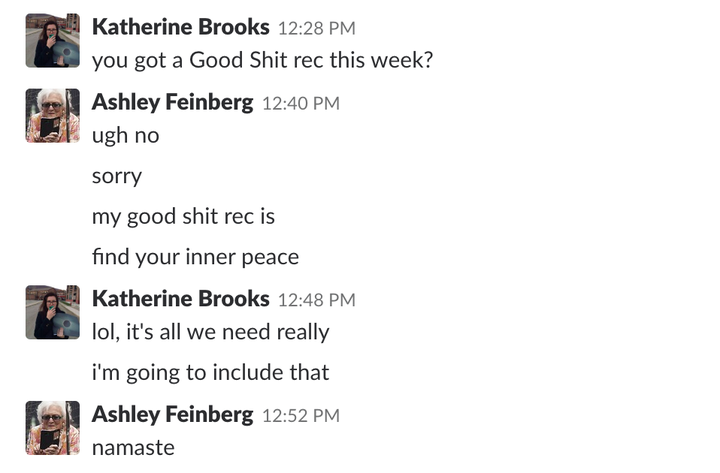Open the 12:52 PM timestamp link

[301, 416]
